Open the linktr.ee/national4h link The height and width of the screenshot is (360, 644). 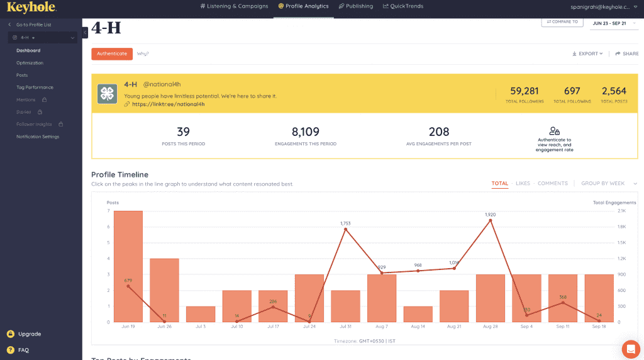[x=169, y=104]
